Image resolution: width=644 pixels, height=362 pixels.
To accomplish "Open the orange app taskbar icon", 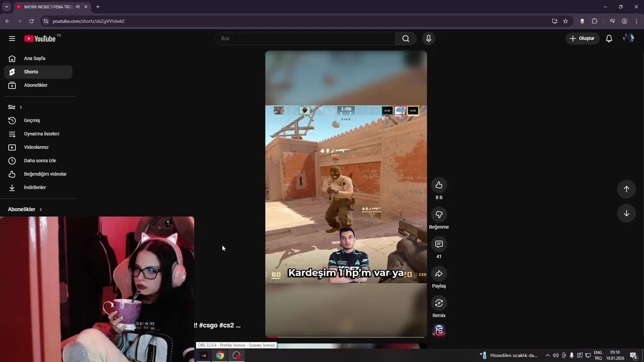I will (203, 355).
